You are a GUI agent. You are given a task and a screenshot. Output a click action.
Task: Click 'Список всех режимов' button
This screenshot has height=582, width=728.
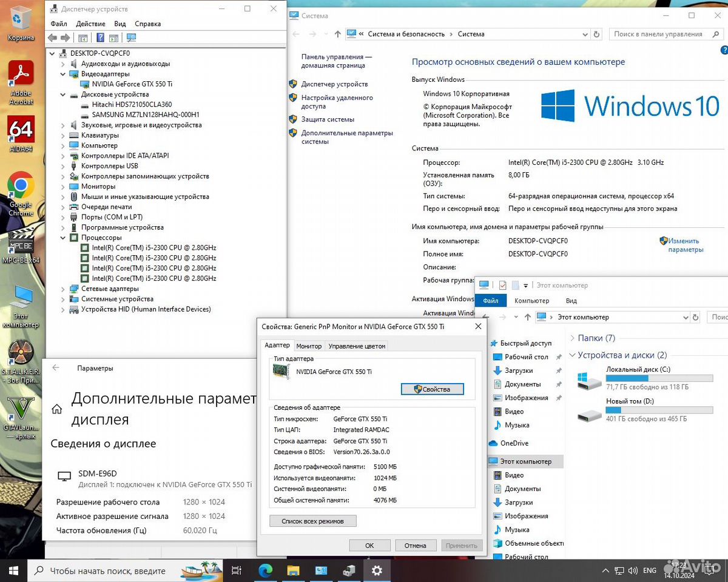(312, 521)
